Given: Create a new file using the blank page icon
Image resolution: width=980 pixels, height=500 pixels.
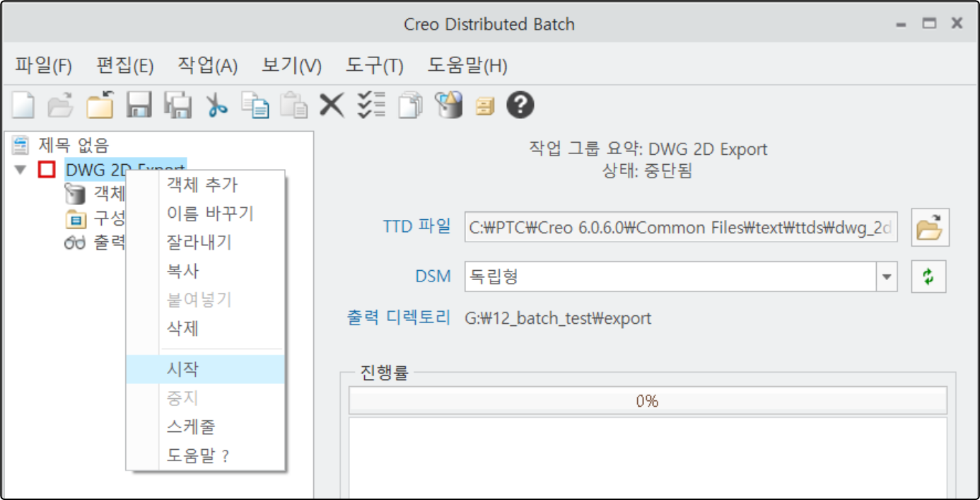Looking at the screenshot, I should 23,105.
